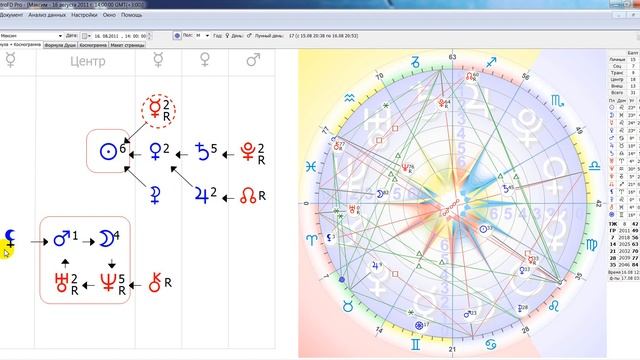Select the Jupiter symbol in the formula diagram

click(x=202, y=195)
